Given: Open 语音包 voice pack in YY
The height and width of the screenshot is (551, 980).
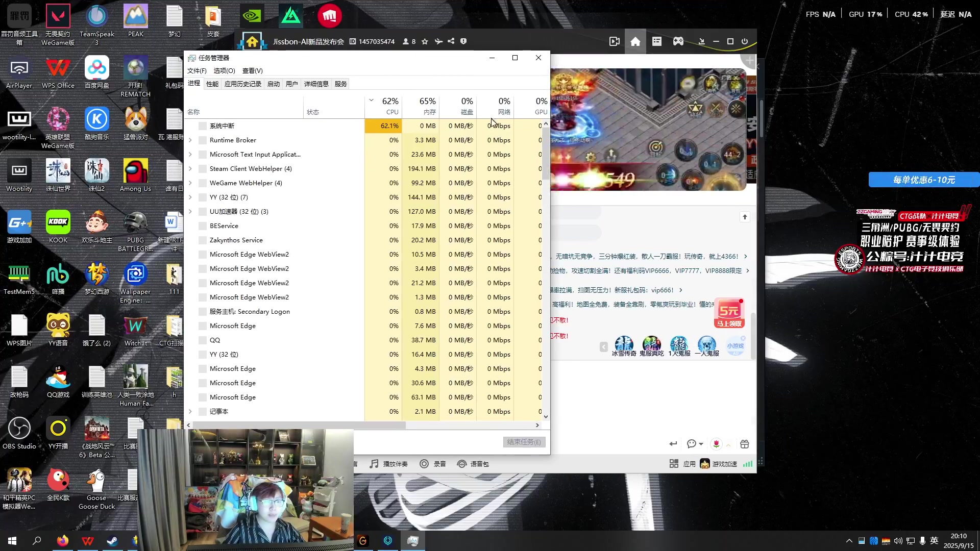Looking at the screenshot, I should click(473, 464).
